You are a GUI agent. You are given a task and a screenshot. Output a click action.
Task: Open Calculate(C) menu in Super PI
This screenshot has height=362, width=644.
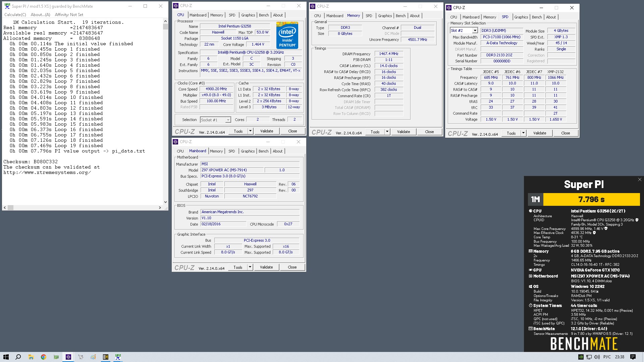(15, 15)
